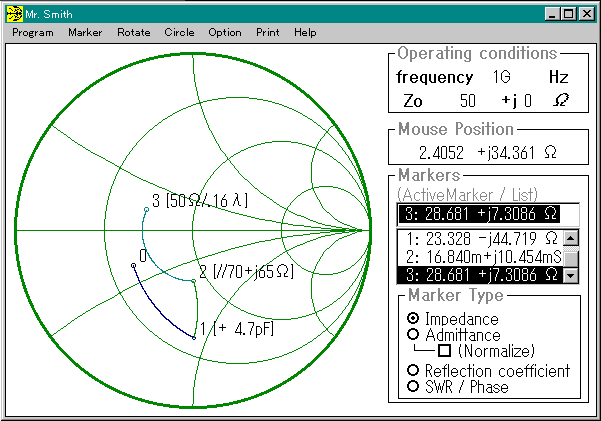Maximize the Mr. Smith window
Image resolution: width=601 pixels, height=421 pixels.
click(569, 15)
